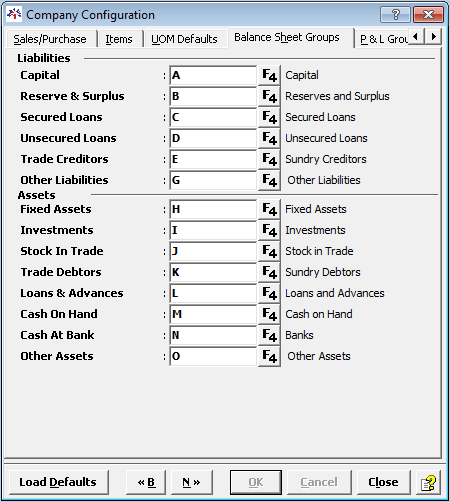The width and height of the screenshot is (450, 502).
Task: Go back with the « B button
Action: pos(146,482)
